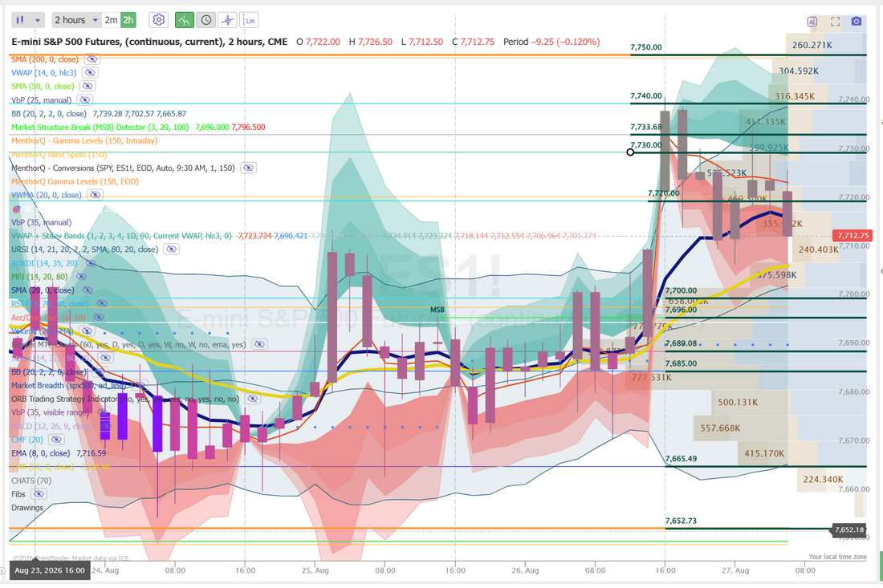
Task: Enter fullscreen chart mode
Action: (x=835, y=22)
